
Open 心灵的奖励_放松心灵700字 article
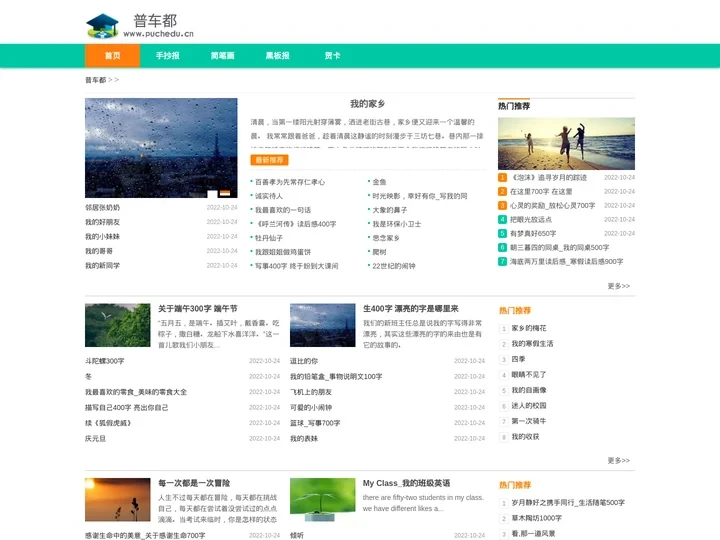click(x=553, y=206)
